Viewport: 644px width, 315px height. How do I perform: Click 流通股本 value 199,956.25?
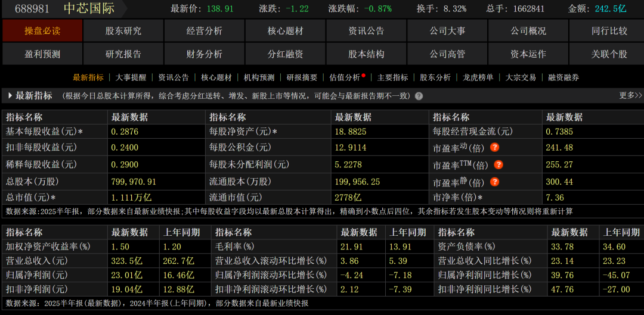(x=358, y=181)
